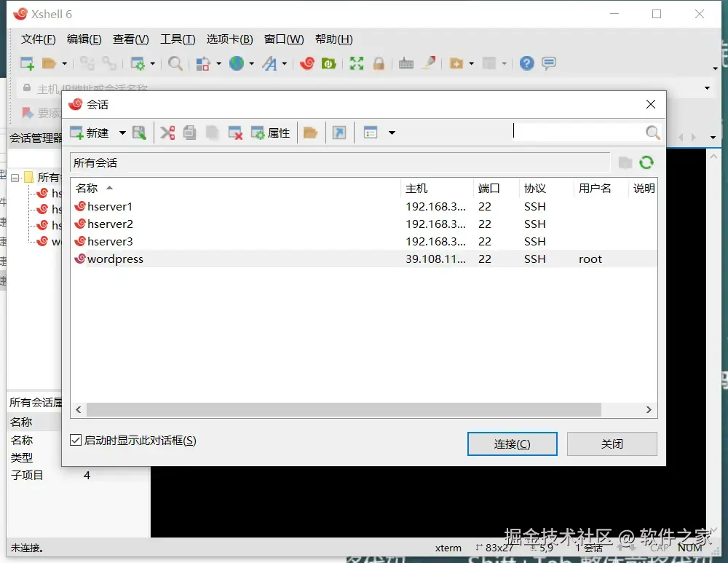Click the 新建 button in Sessions dialog

coord(90,133)
